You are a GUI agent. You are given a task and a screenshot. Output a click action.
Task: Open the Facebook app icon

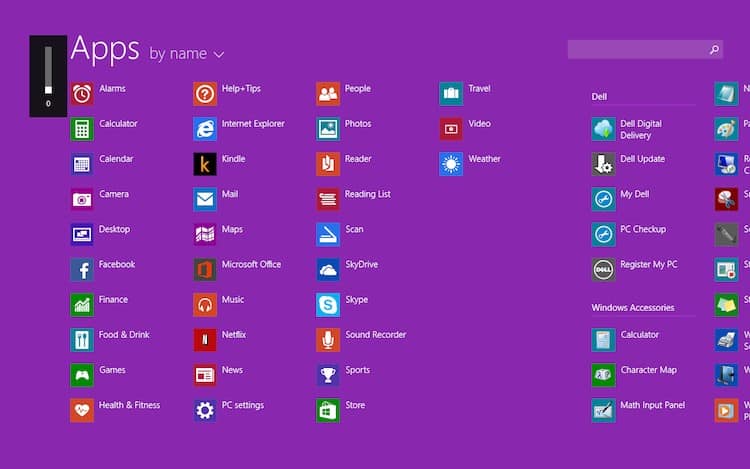(82, 270)
